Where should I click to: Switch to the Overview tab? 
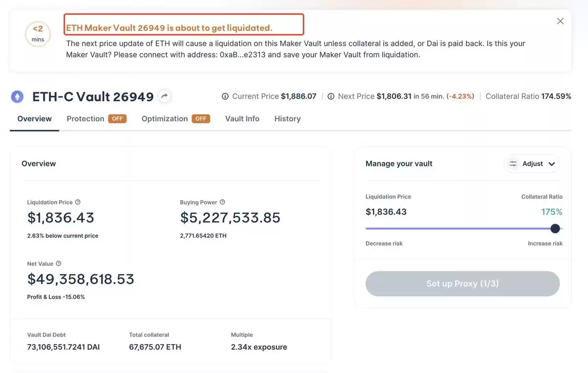[x=34, y=119]
